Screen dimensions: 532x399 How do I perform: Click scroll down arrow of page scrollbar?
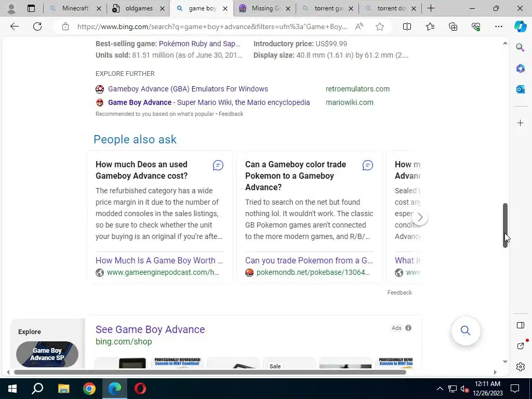pyautogui.click(x=505, y=362)
